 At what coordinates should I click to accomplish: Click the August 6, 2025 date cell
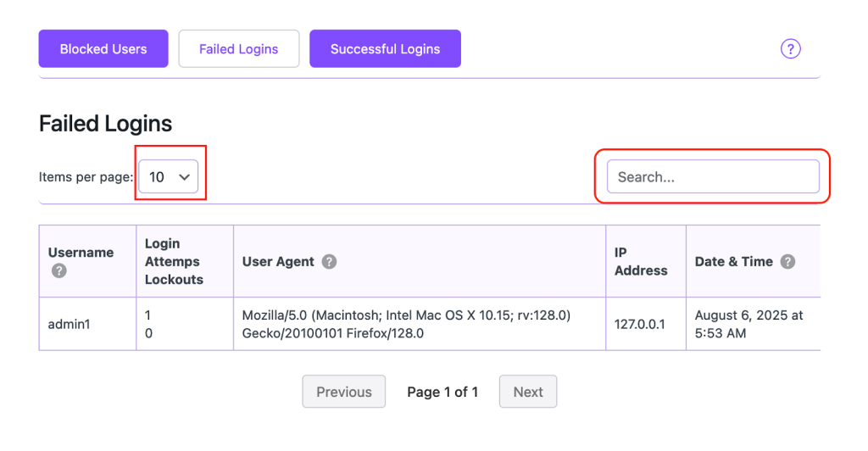point(748,324)
